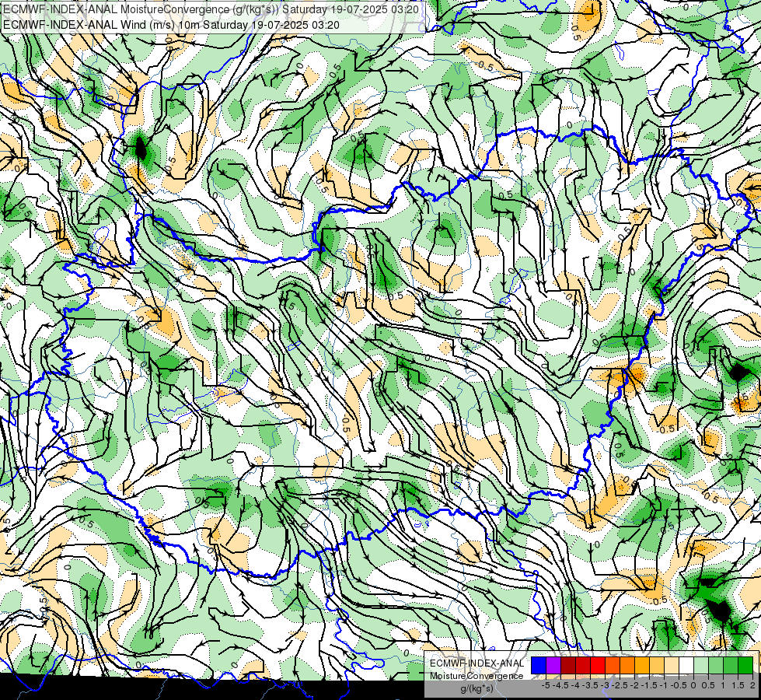
Task: Click the 2 tick label on the legend
Action: (752, 685)
